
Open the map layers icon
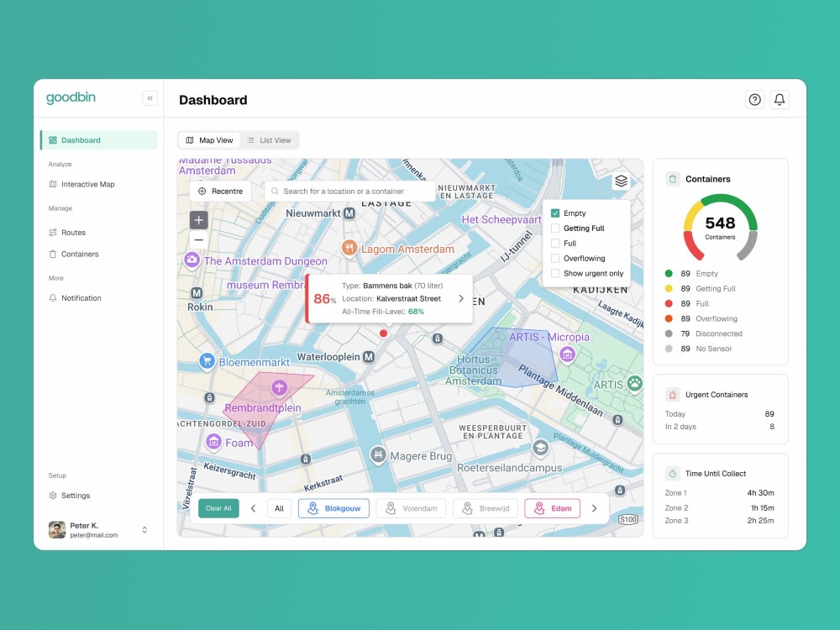point(621,181)
